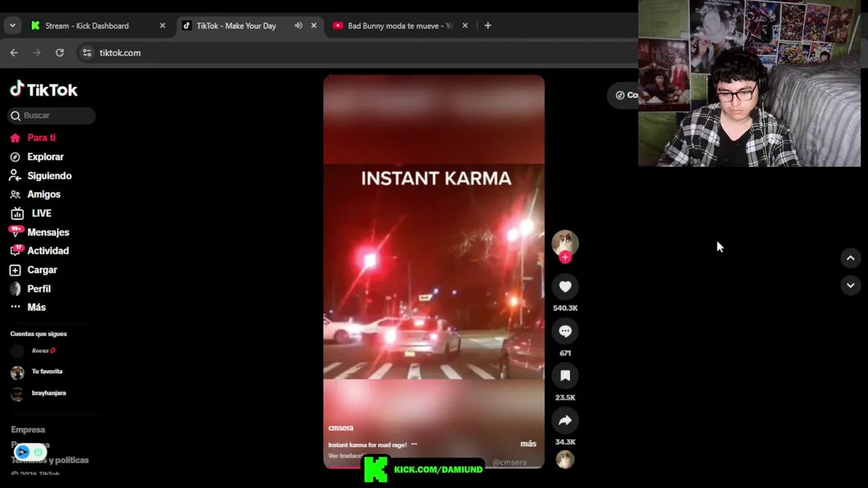This screenshot has width=868, height=488.
Task: Open comments with the speech bubble icon
Action: coord(565,331)
